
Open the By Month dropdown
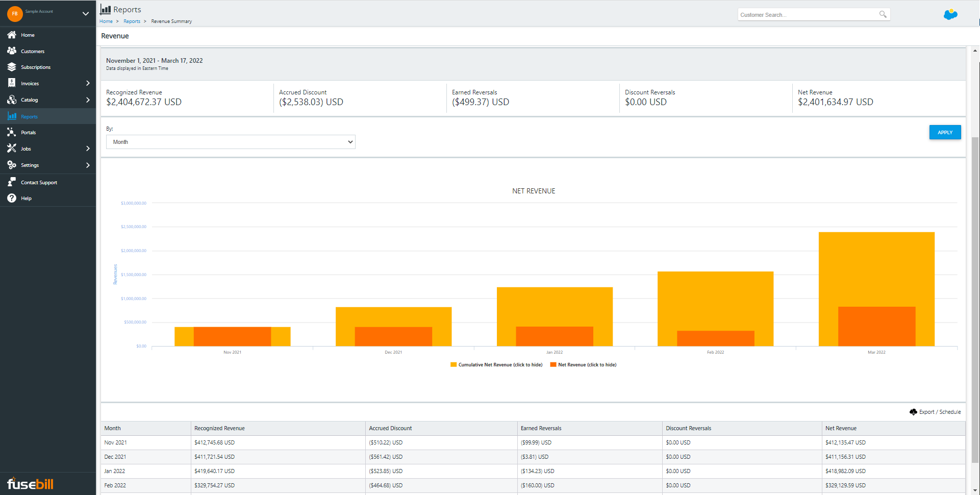[230, 141]
